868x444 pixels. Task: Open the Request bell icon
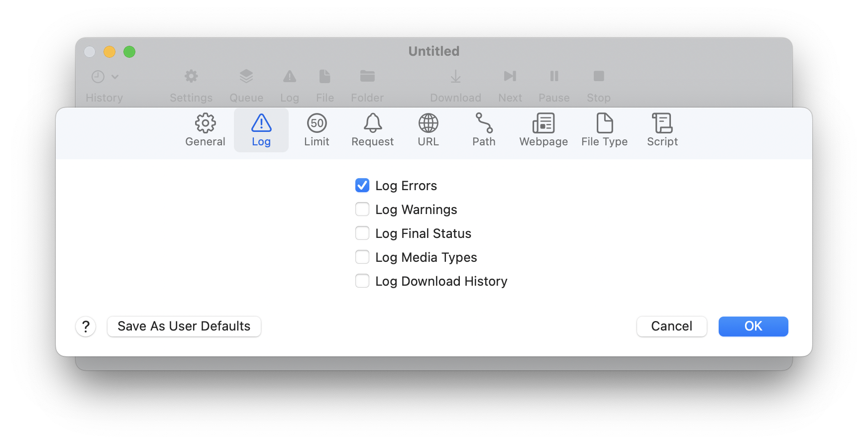[x=372, y=123]
